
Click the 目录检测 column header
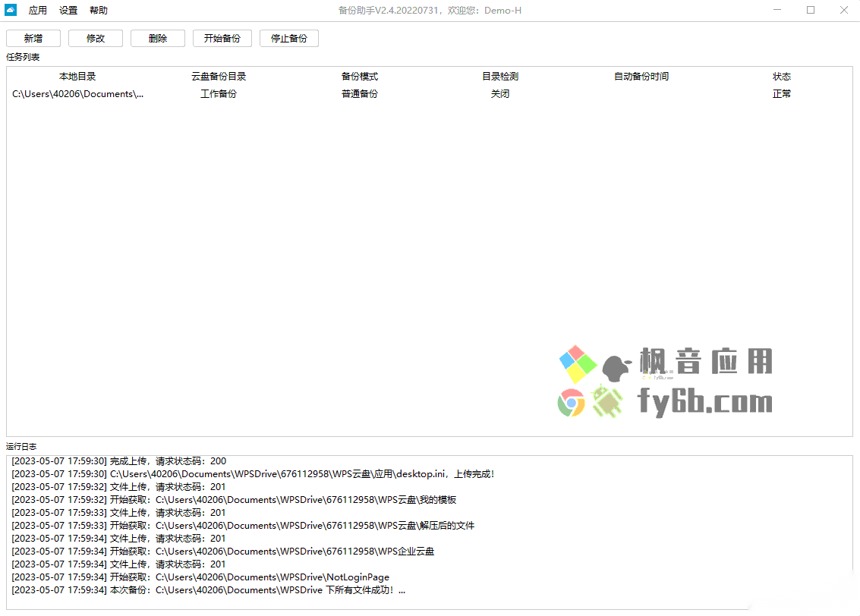click(500, 76)
